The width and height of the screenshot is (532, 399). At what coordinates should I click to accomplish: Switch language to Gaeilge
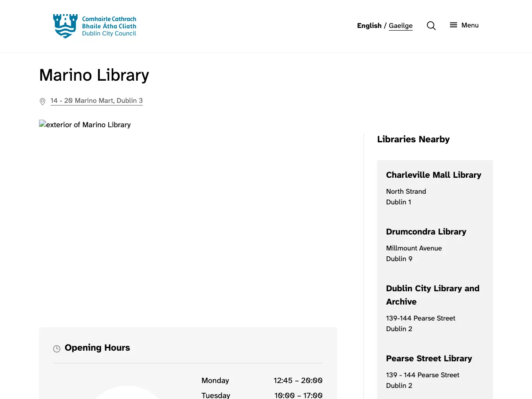coord(401,26)
